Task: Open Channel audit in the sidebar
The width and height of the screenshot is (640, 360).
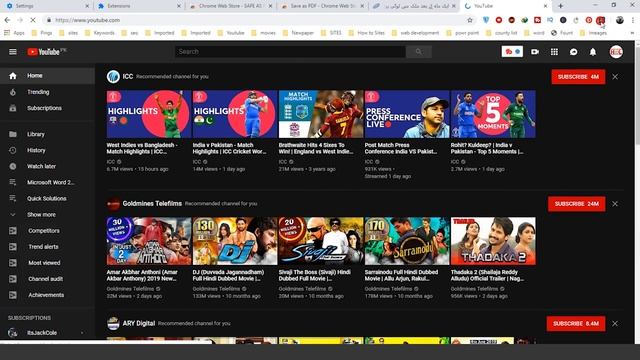Action: [47, 279]
